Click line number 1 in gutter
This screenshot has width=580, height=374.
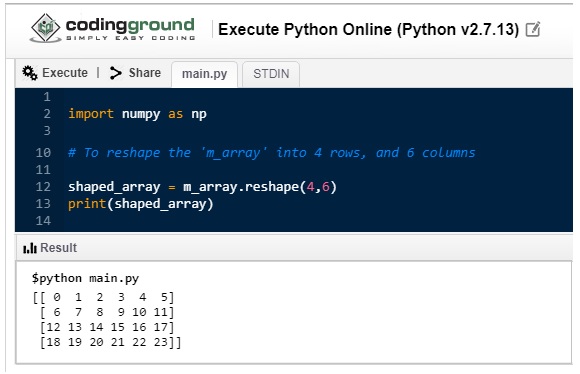[x=47, y=97]
